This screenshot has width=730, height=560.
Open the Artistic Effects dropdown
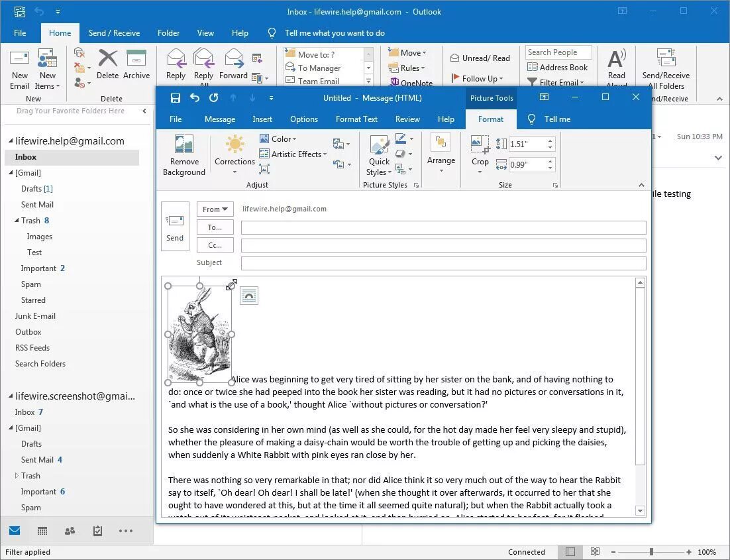[x=293, y=154]
